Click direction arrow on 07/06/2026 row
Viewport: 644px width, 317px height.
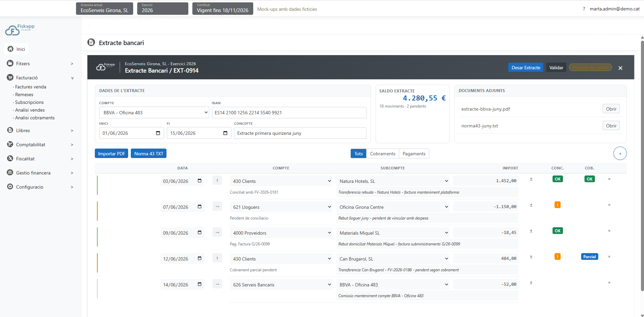pos(217,206)
